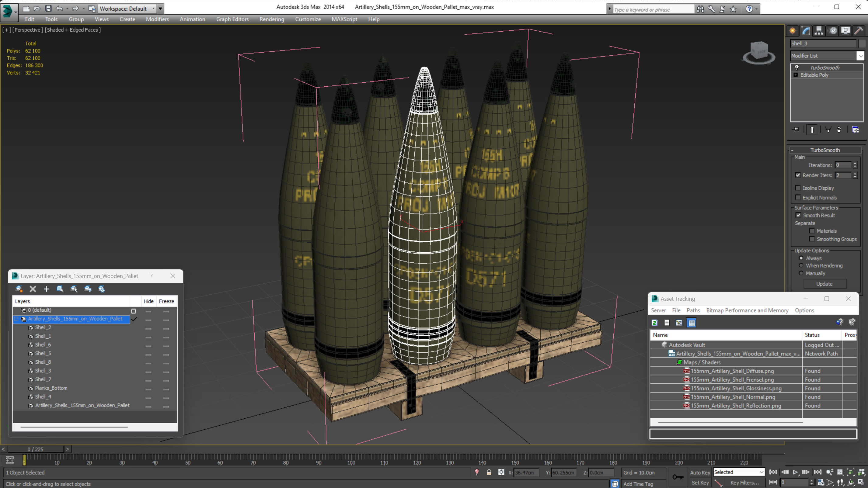This screenshot has height=488, width=868.
Task: Toggle Smooth Result checkbox
Action: point(799,215)
